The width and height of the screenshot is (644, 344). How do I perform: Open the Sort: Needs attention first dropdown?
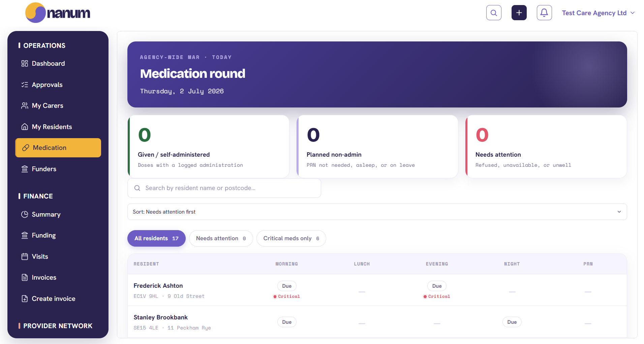pos(377,212)
